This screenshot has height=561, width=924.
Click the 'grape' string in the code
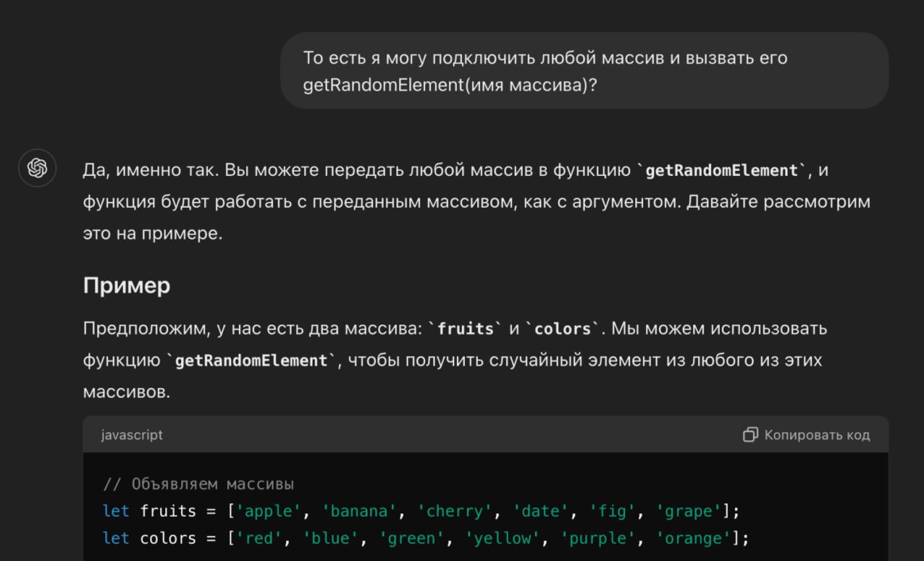pos(688,511)
